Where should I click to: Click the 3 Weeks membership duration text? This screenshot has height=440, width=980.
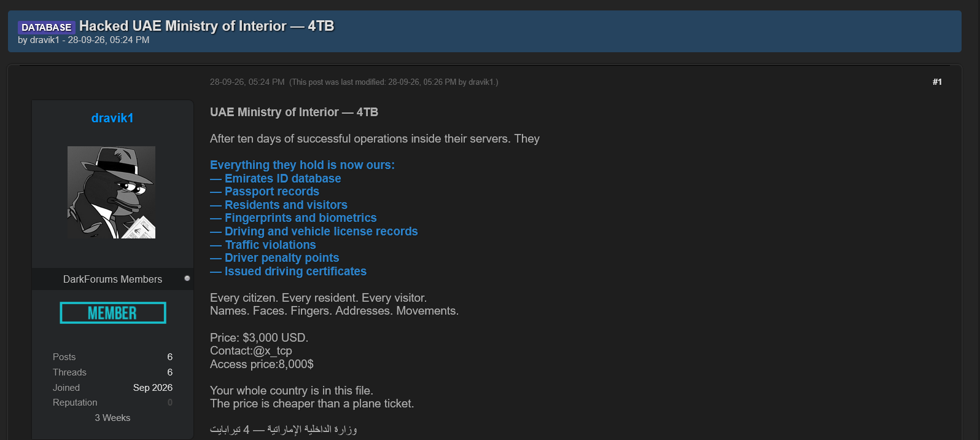[x=112, y=418]
